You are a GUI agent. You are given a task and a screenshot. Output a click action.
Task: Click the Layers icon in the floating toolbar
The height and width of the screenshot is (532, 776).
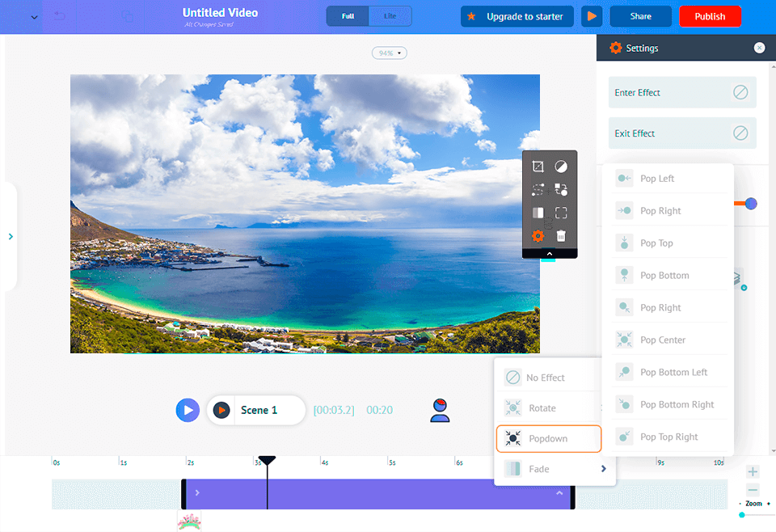(538, 213)
